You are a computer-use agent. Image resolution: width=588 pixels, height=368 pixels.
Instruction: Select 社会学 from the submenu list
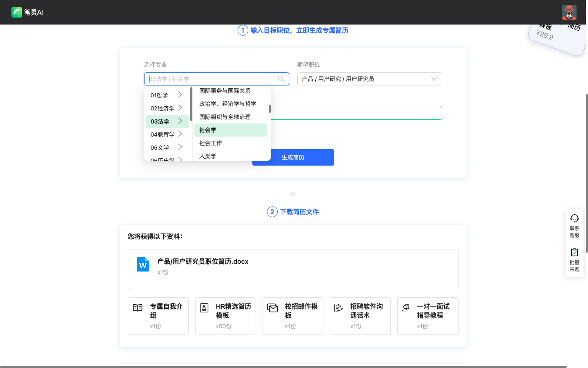pyautogui.click(x=208, y=130)
